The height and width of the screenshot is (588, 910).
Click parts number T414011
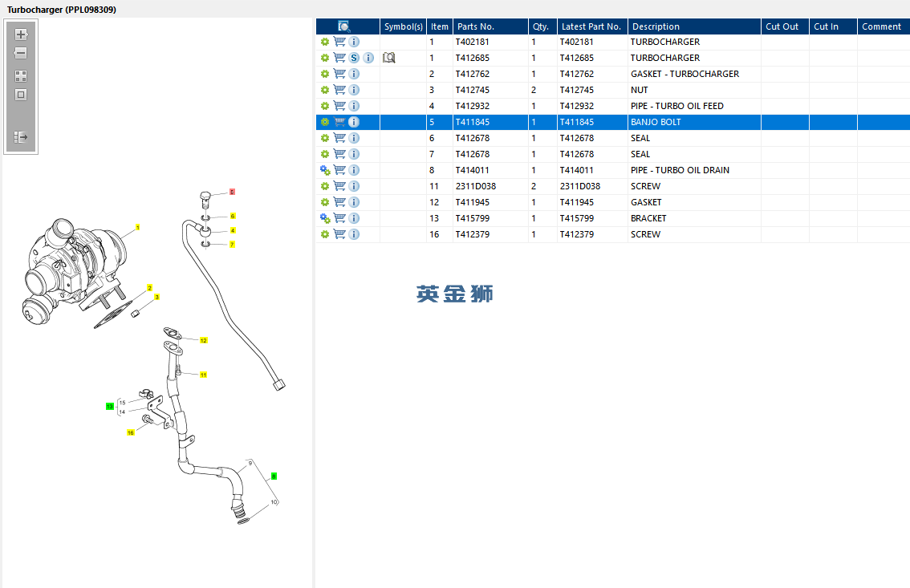tap(473, 170)
